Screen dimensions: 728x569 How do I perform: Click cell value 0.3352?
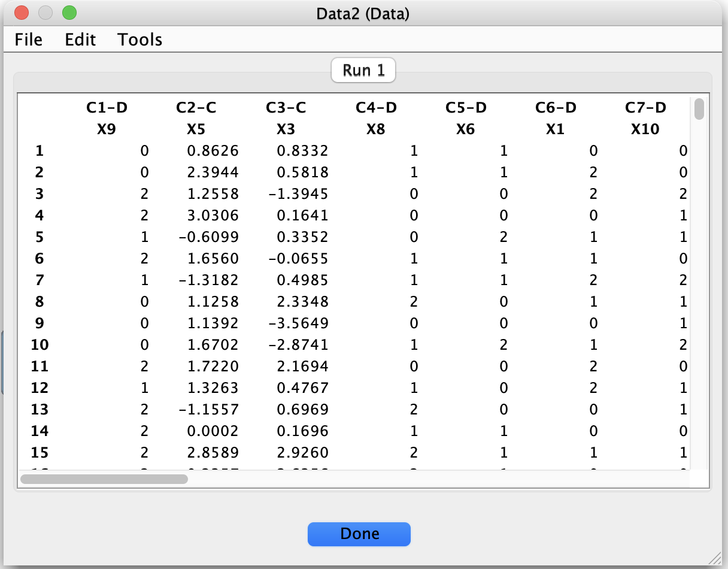click(x=302, y=237)
